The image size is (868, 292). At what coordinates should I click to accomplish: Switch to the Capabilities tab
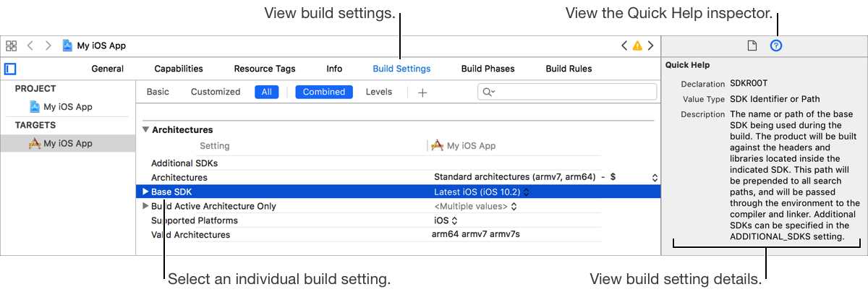point(179,69)
